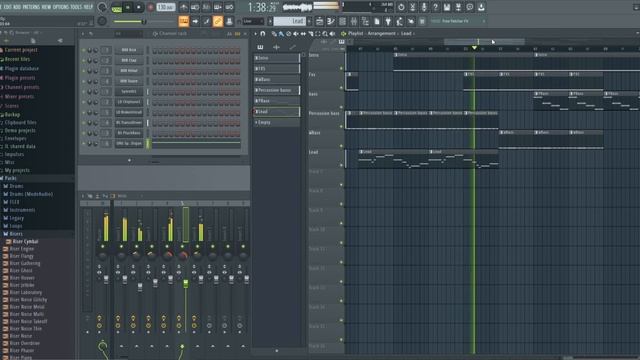Select the Empty pattern entry
This screenshot has height=360, width=640.
click(x=277, y=122)
